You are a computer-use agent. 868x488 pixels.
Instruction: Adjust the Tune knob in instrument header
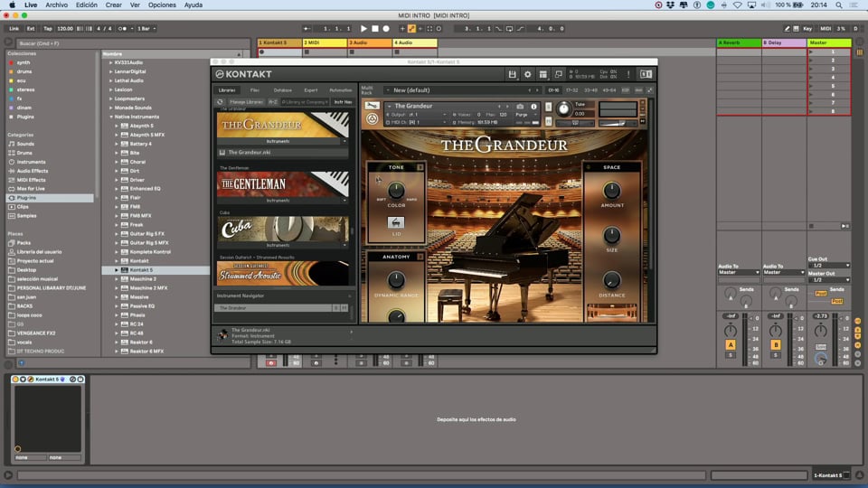(563, 109)
